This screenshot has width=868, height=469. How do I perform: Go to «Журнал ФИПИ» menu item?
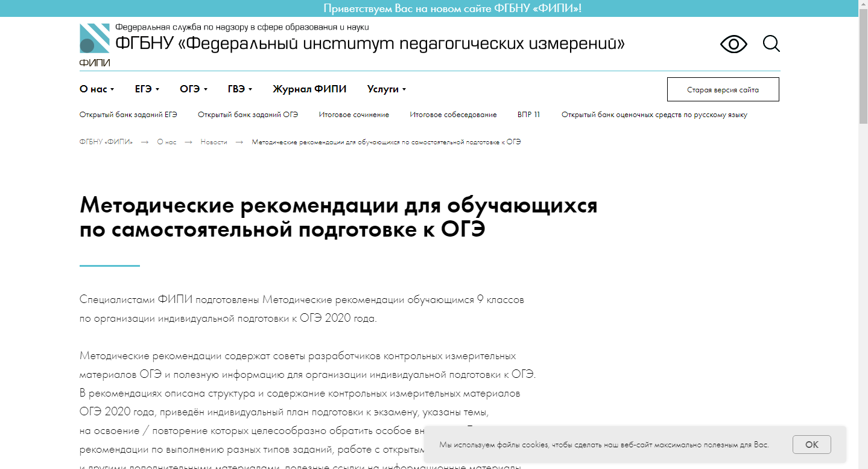tap(309, 89)
